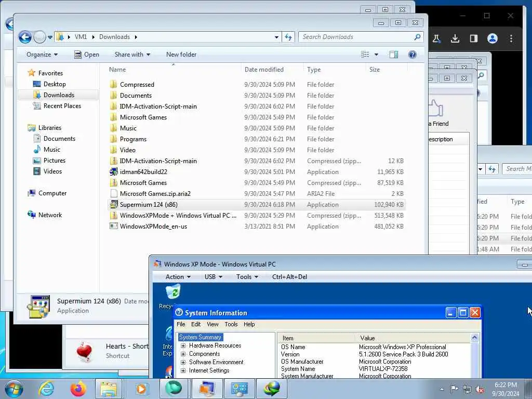Open Help menu in System Information

pyautogui.click(x=249, y=324)
